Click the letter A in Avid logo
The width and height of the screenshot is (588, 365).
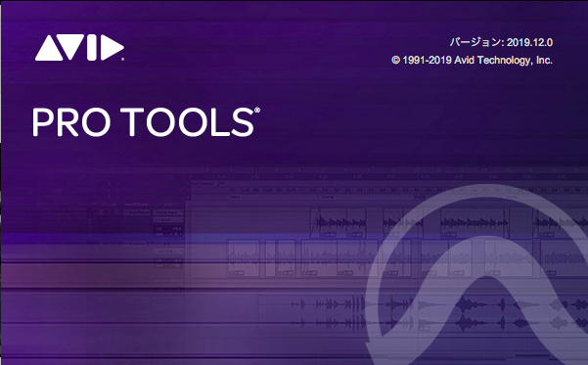tap(49, 48)
